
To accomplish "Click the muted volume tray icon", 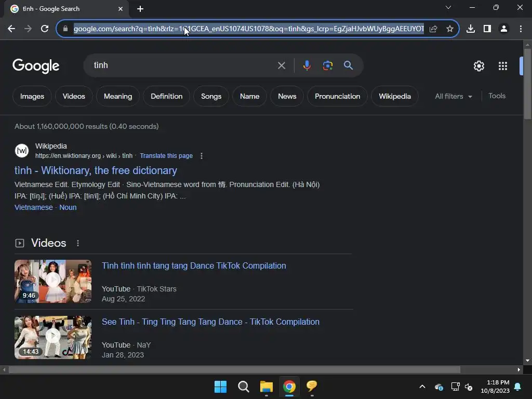I will [469, 387].
